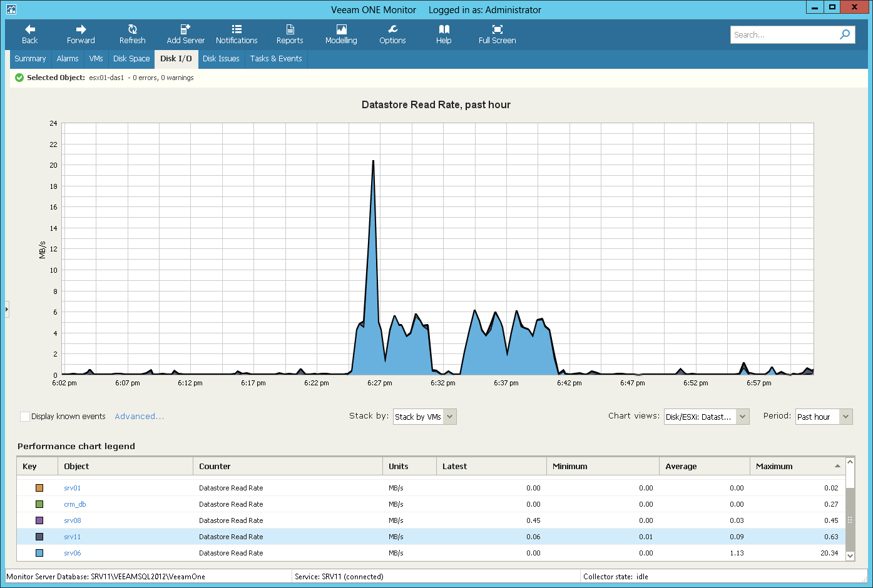
Task: Click the Monitor Server Database status text
Action: (x=106, y=577)
